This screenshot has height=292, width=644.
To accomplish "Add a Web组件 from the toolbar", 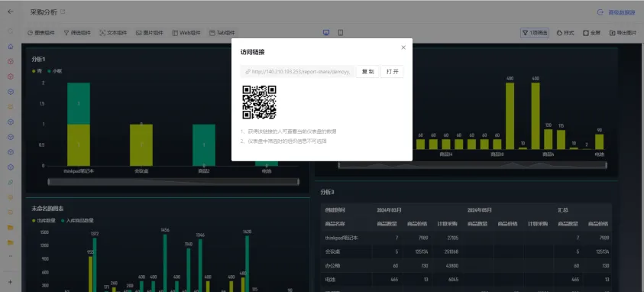I will tap(186, 33).
